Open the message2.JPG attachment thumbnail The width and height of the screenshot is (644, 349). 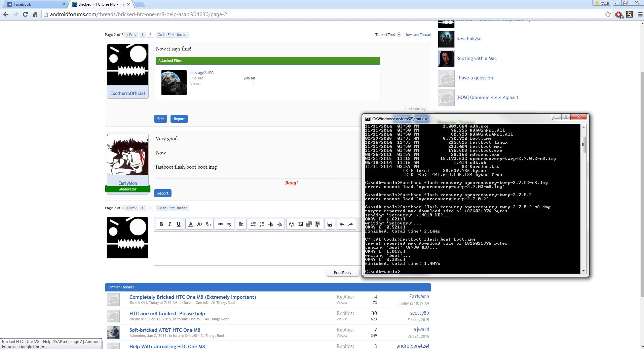pos(174,82)
